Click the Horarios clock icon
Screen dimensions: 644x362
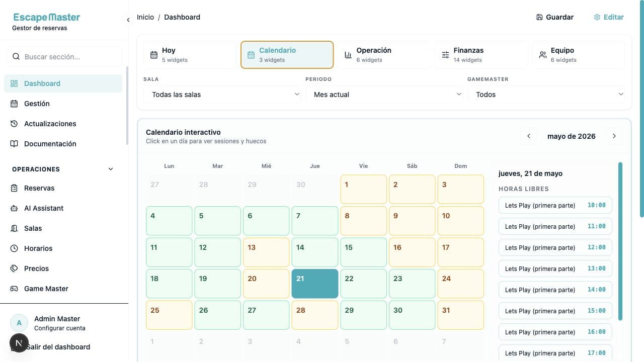[x=14, y=248]
